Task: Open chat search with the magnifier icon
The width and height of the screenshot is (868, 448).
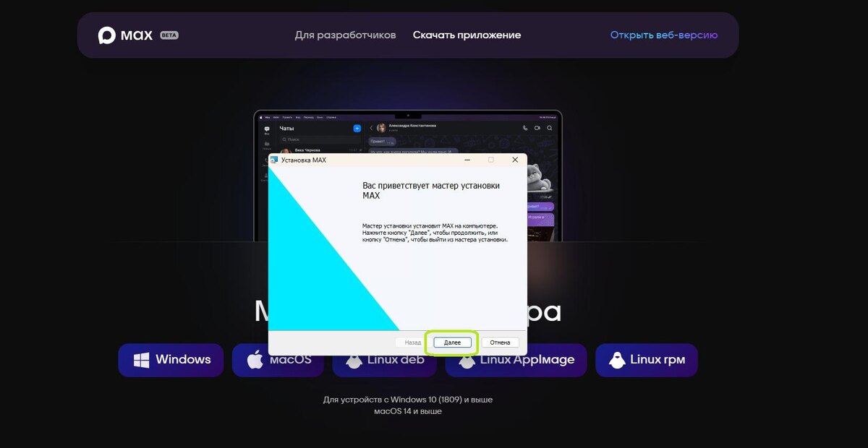Action: pos(548,128)
